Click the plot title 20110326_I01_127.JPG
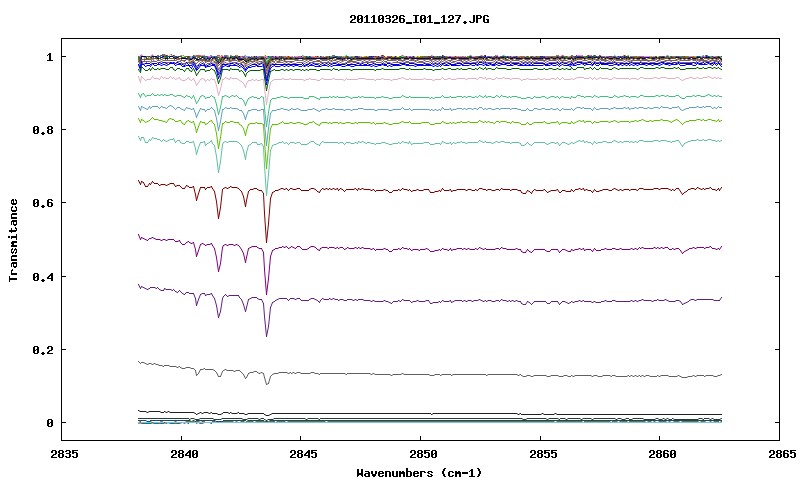Viewport: 800px width, 480px height. [x=419, y=19]
